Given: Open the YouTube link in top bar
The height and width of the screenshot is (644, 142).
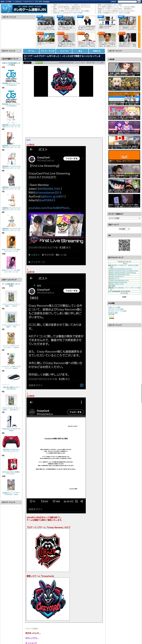Looking at the screenshot, I should [46, 2].
